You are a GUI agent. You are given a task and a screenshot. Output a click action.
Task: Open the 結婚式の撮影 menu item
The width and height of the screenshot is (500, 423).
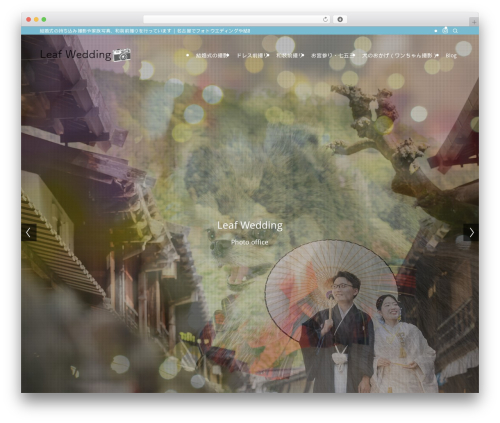pos(212,56)
